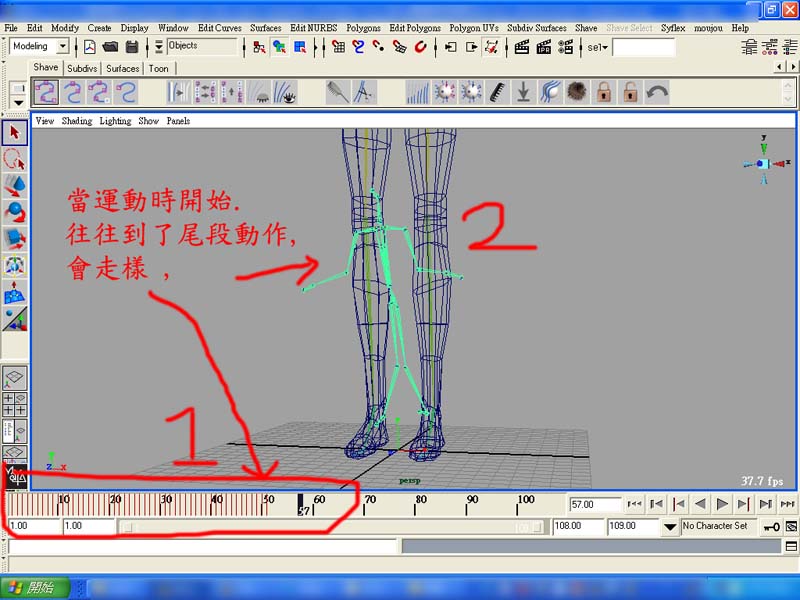Switch to the Subdivs shelf tab
The height and width of the screenshot is (600, 800).
(82, 68)
